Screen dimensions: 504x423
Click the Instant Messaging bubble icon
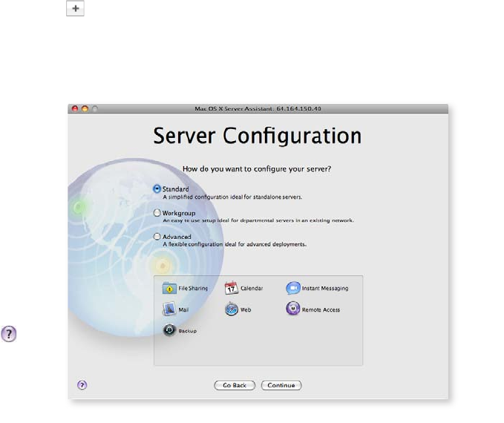coord(293,288)
